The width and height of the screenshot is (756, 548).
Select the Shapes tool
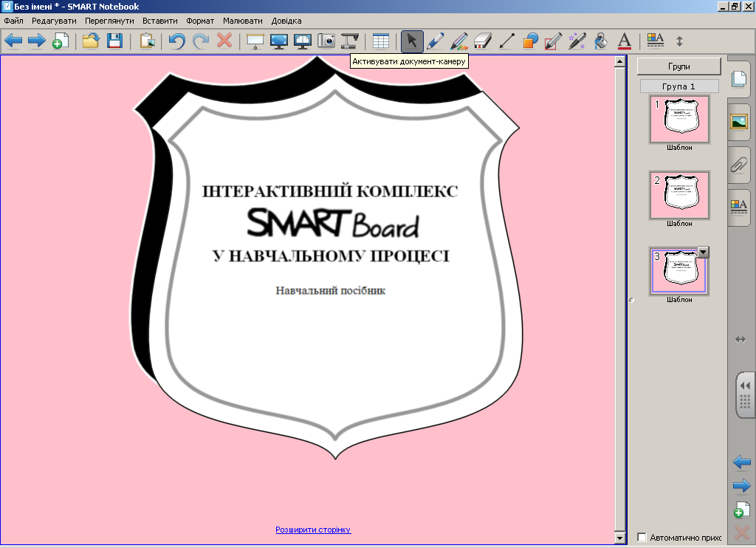click(x=530, y=41)
